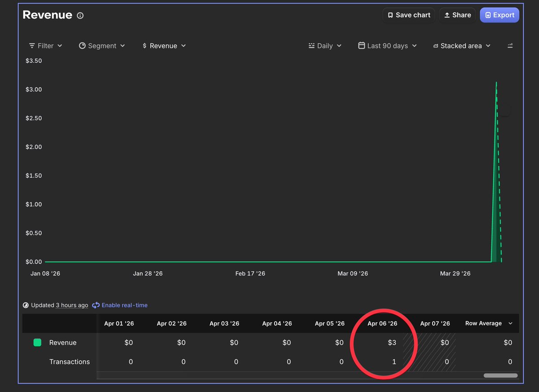This screenshot has width=539, height=392.
Task: Click the Feb 17 '26 axis label
Action: (250, 273)
